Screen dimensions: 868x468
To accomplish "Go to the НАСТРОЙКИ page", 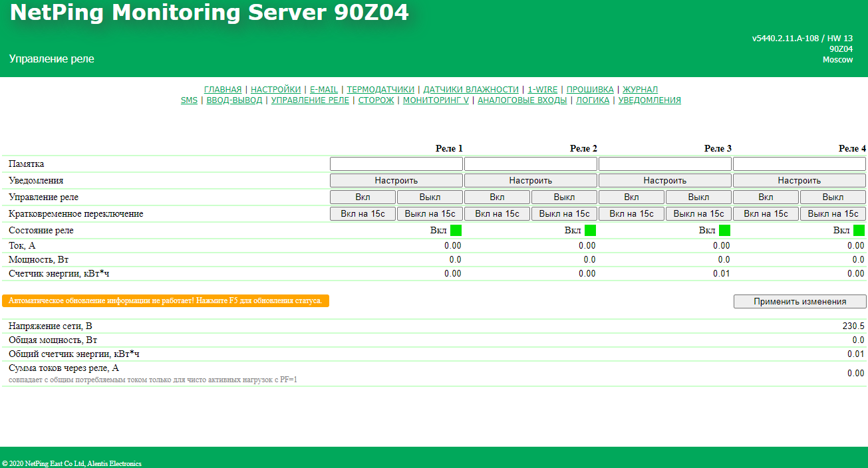I will [x=275, y=90].
